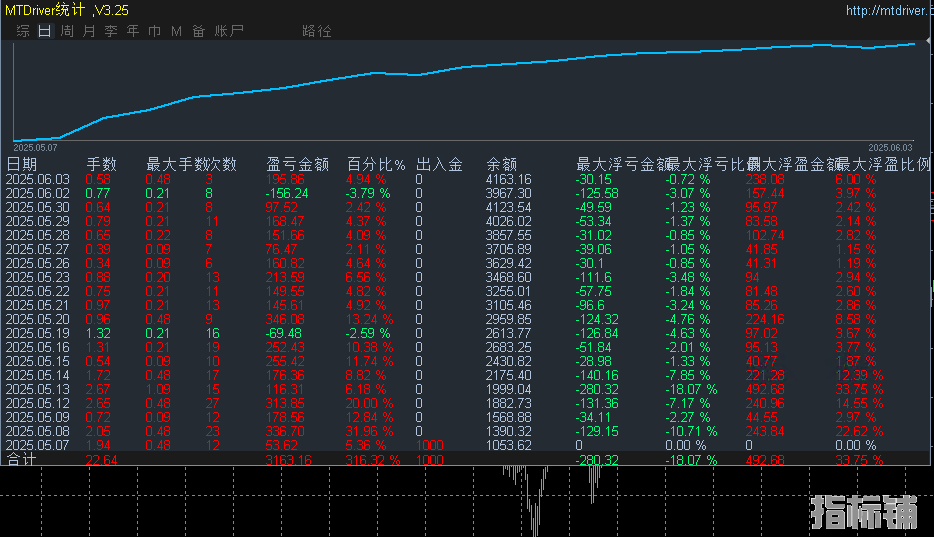Click the balance value 1053.62

point(509,445)
